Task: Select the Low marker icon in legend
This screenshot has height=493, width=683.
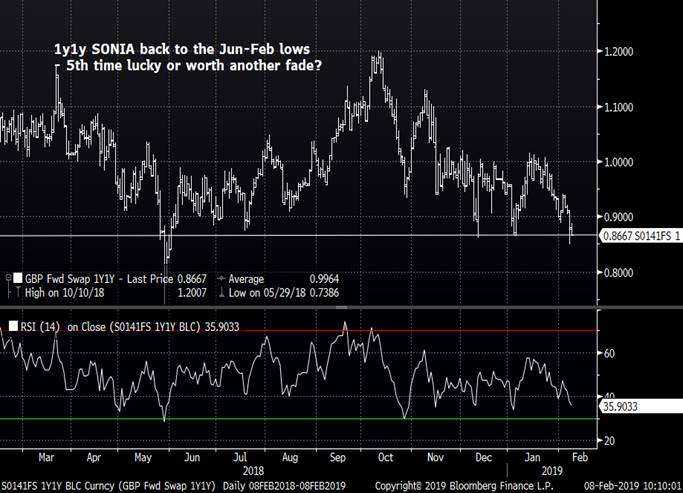Action: click(221, 292)
